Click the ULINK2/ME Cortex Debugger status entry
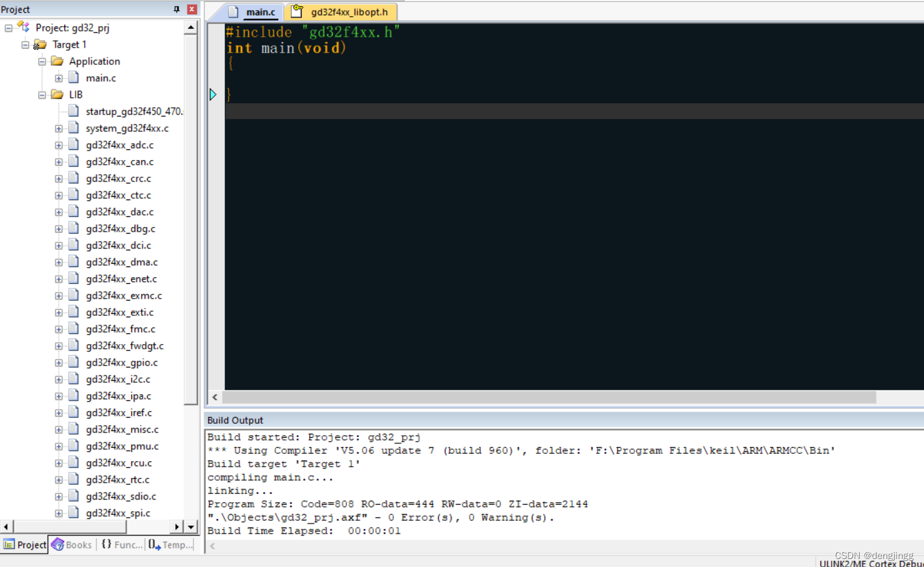Screen dimensions: 924x567 (871, 563)
